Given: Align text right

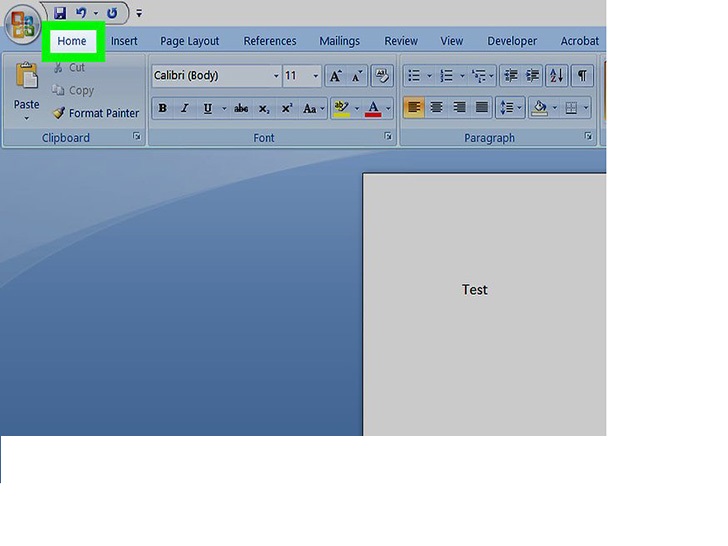Looking at the screenshot, I should (459, 108).
